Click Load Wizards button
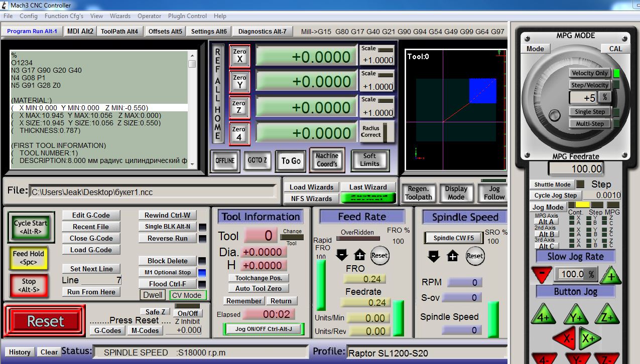 click(311, 187)
